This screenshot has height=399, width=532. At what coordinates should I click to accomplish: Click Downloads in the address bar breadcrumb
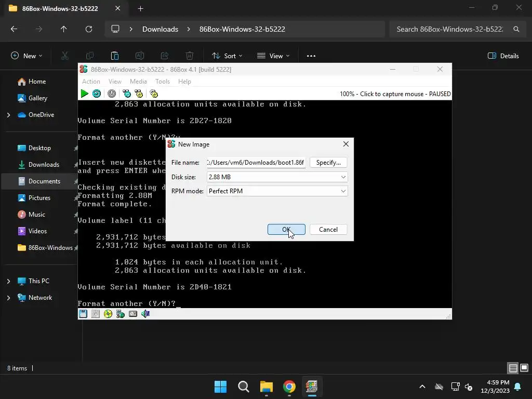(160, 29)
